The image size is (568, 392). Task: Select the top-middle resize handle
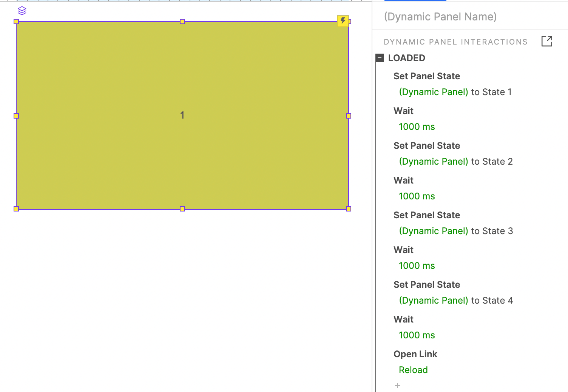[182, 22]
